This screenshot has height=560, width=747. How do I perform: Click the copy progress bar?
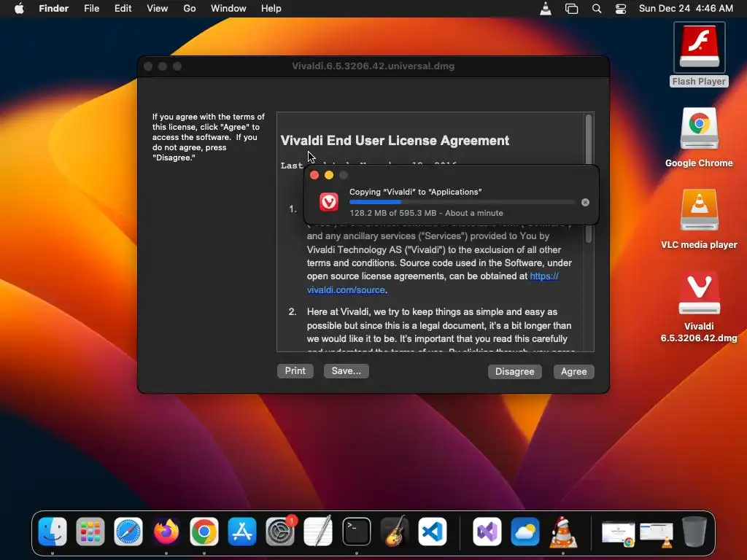(x=462, y=203)
